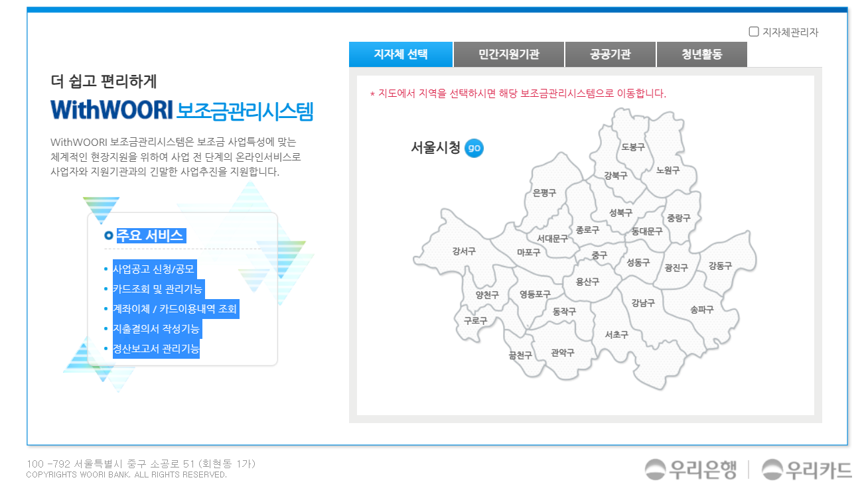Enable the 지자체관리자 checkbox
Image resolution: width=864 pixels, height=504 pixels.
[753, 31]
